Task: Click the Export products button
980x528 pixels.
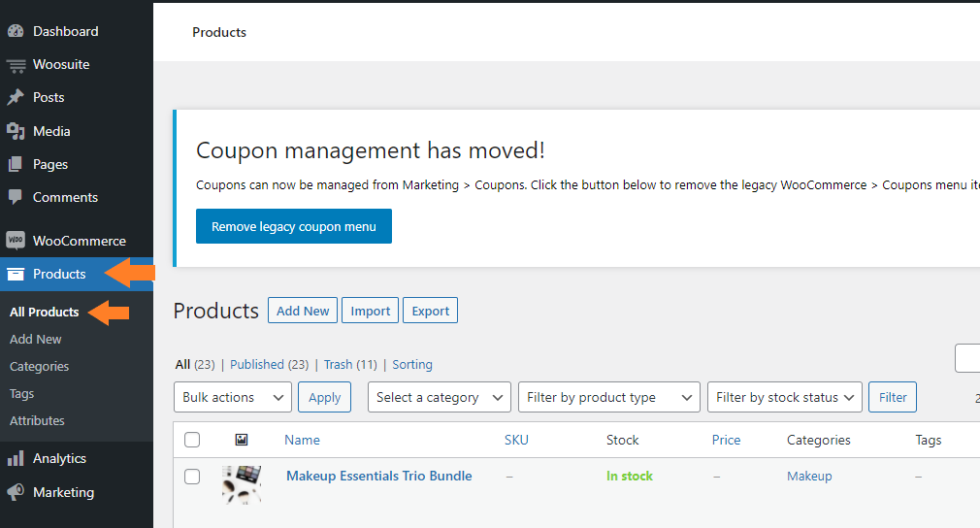Action: pyautogui.click(x=430, y=311)
